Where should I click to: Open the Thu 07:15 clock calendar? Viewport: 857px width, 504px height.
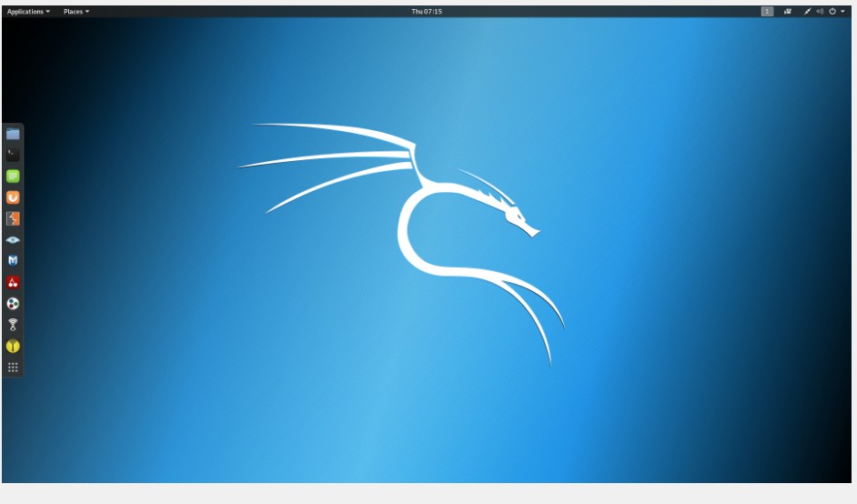pos(427,12)
